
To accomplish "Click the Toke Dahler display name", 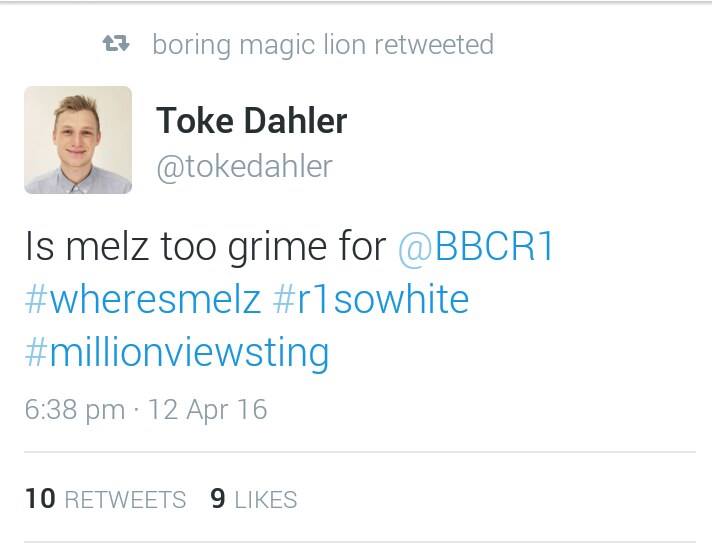I will (252, 120).
